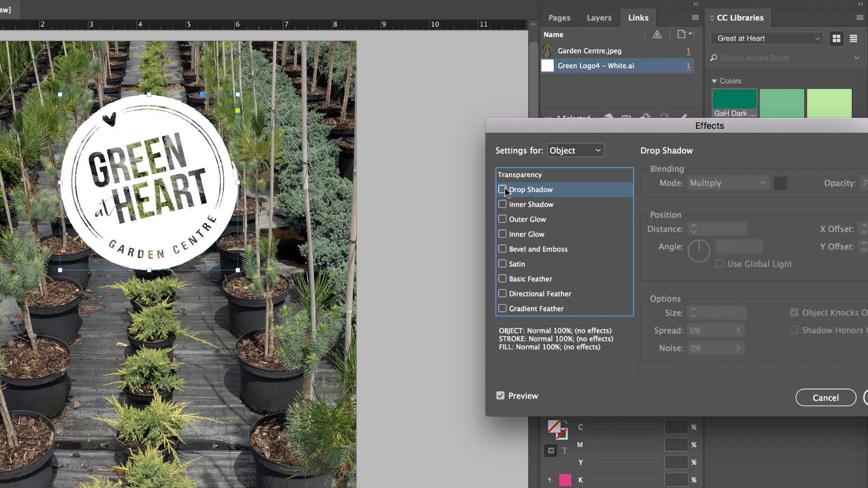Screen dimensions: 868x488
Task: Select the fill box in Color panel
Action: pos(554,426)
